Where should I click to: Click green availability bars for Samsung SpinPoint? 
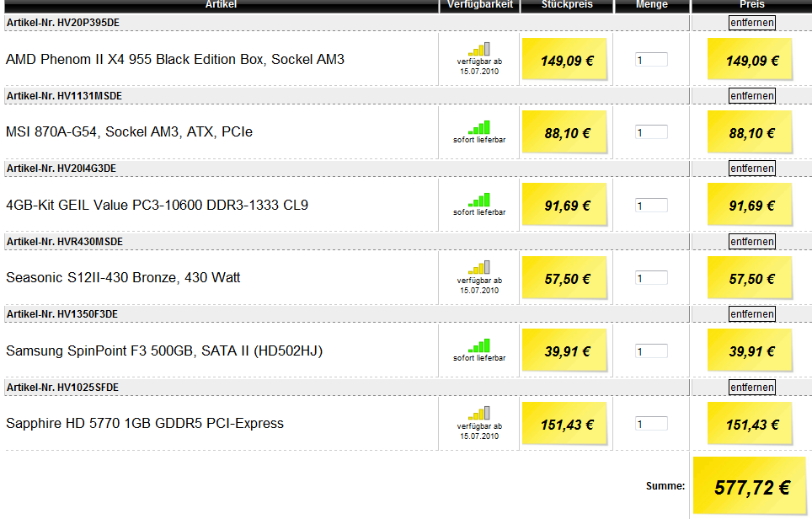pyautogui.click(x=479, y=345)
